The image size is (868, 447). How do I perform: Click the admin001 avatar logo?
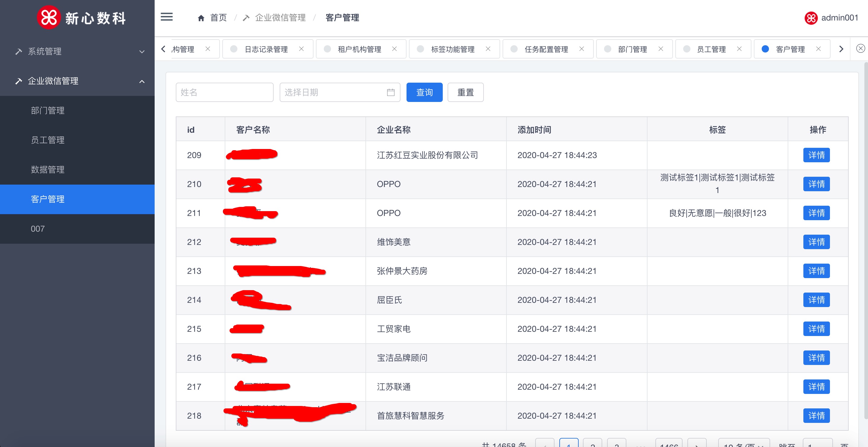[811, 18]
